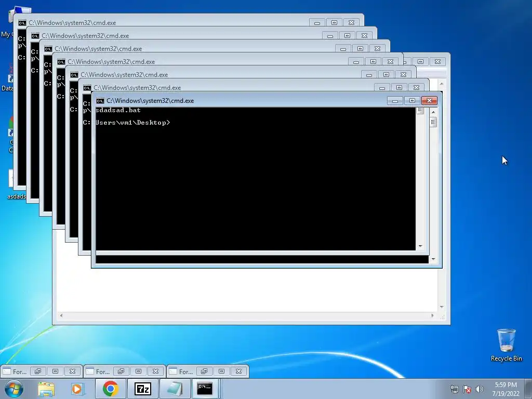Maximize the cmd window directly behind the front one
Viewport: 532px width, 399px height.
pyautogui.click(x=400, y=87)
